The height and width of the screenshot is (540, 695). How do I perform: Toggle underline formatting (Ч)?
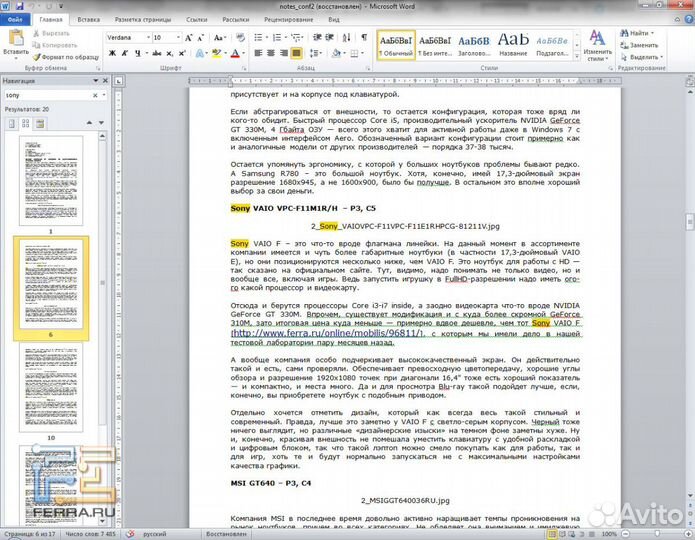(x=138, y=53)
